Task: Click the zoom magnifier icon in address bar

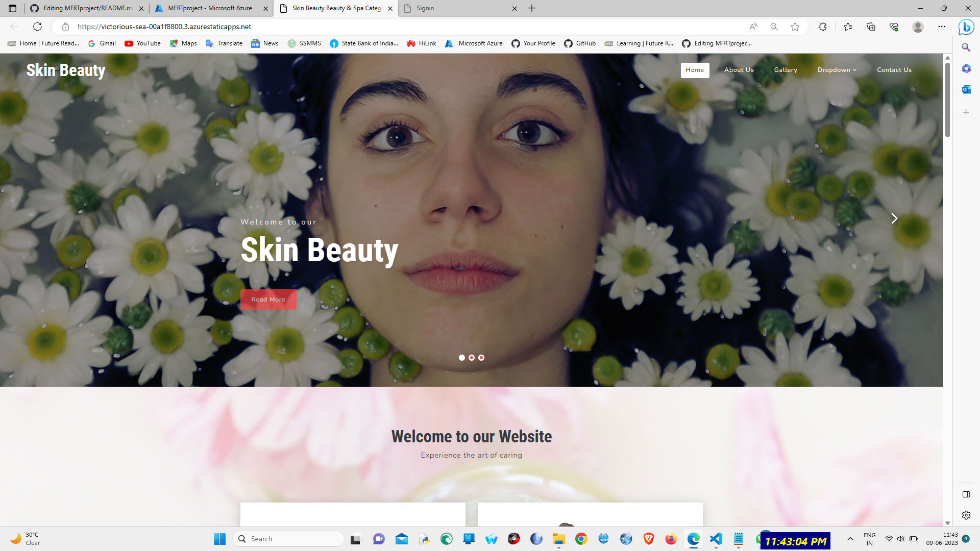Action: [x=774, y=27]
